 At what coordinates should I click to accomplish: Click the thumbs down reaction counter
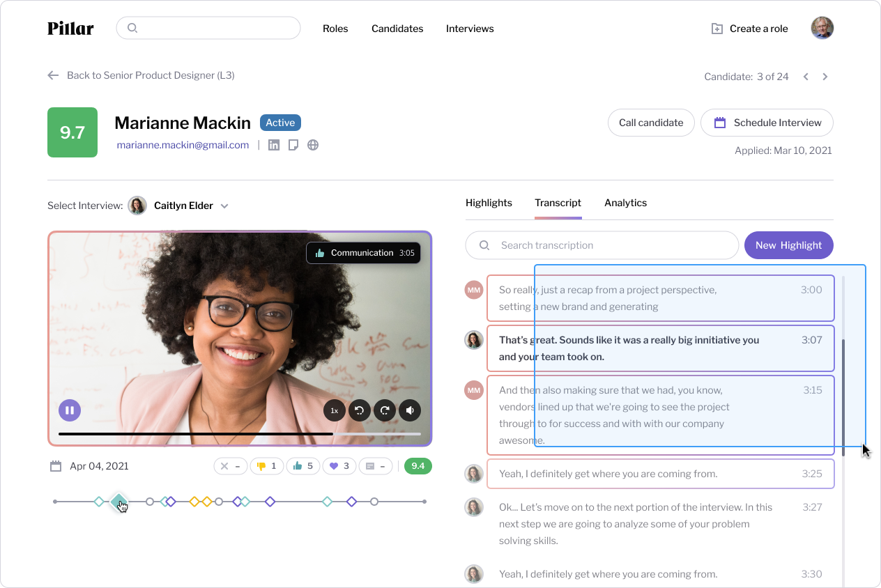[267, 465]
